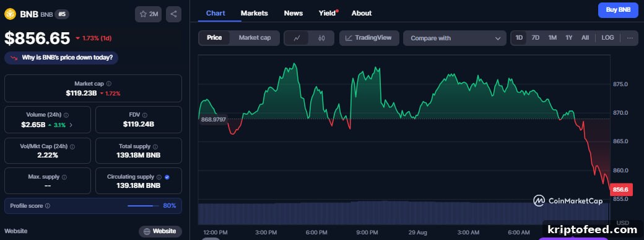Click the #5 rank badge

[x=61, y=14]
